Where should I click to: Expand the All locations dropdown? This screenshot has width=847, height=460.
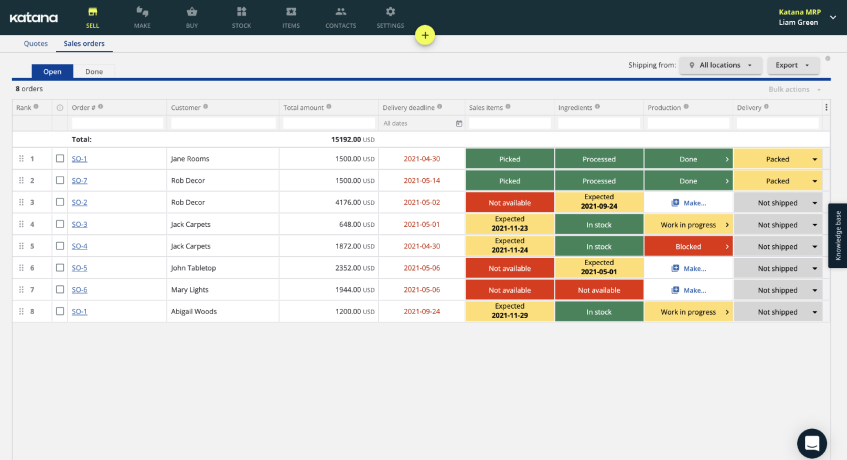coord(720,65)
